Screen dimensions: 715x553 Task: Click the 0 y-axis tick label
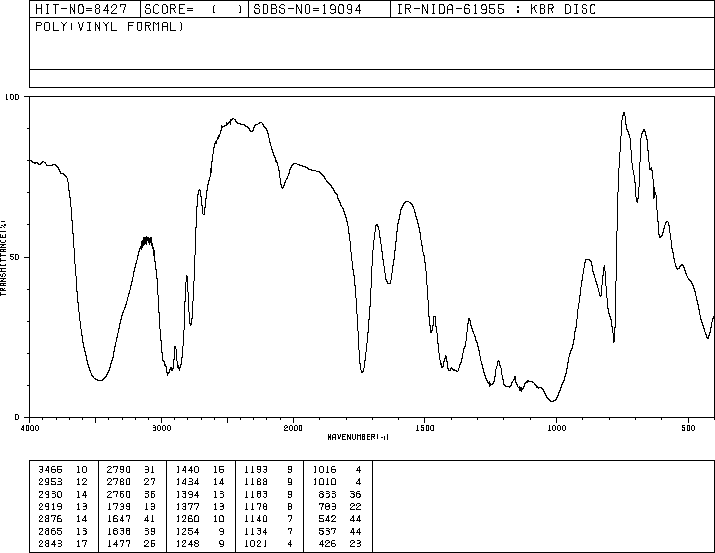tap(17, 417)
